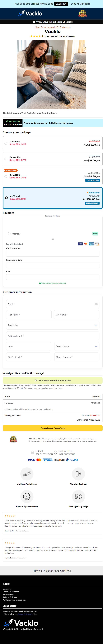Click the '12,421 Verified Customer Reviews' text
Image resolution: width=103 pixels, height=644 pixels.
coord(60,36)
